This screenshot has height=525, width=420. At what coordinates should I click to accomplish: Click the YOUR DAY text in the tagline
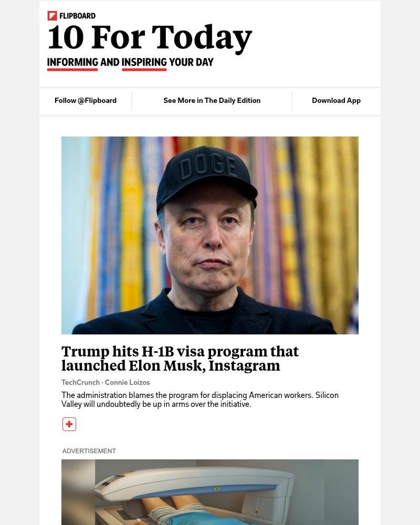191,62
